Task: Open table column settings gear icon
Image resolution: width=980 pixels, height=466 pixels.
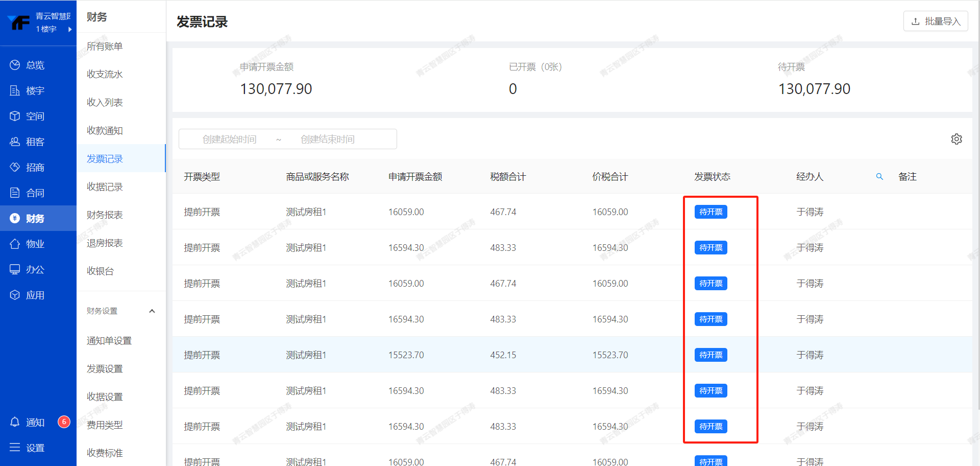Action: pos(957,139)
